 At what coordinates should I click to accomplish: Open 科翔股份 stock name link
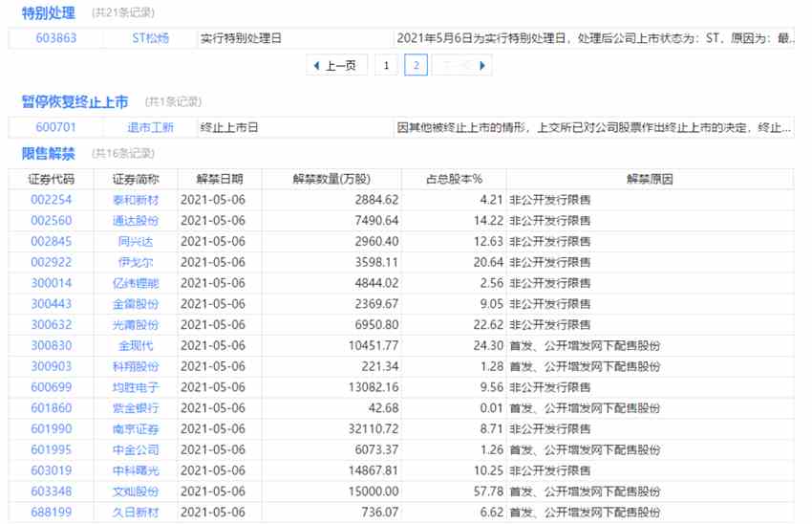pos(136,366)
